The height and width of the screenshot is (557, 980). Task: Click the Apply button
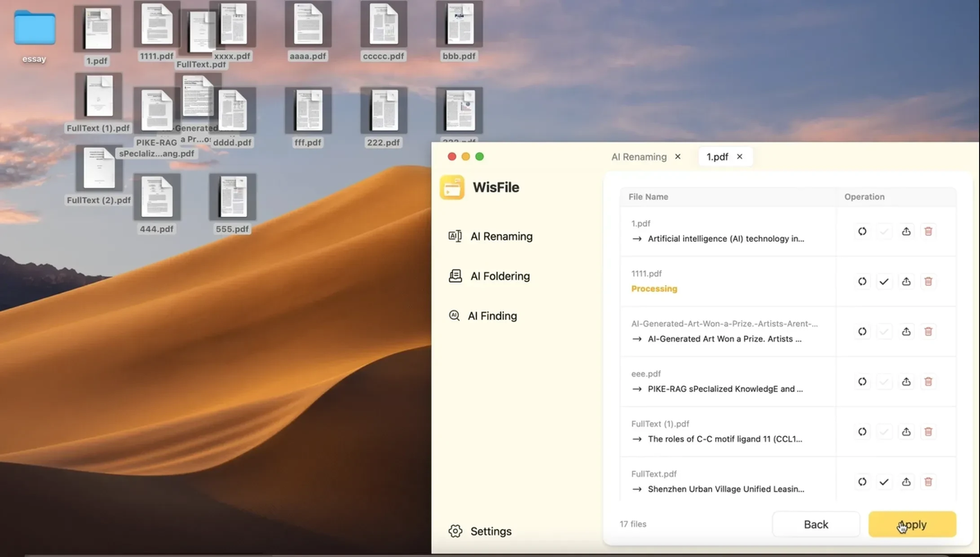tap(912, 524)
